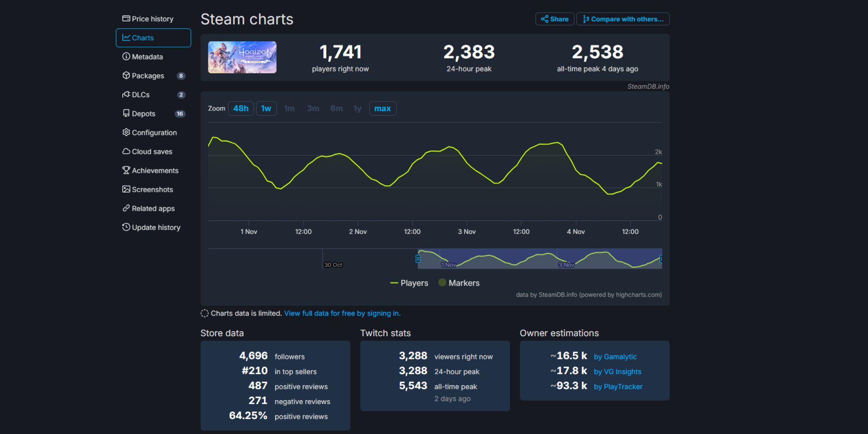Click the Packages count badge 8
This screenshot has width=868, height=434.
[181, 76]
